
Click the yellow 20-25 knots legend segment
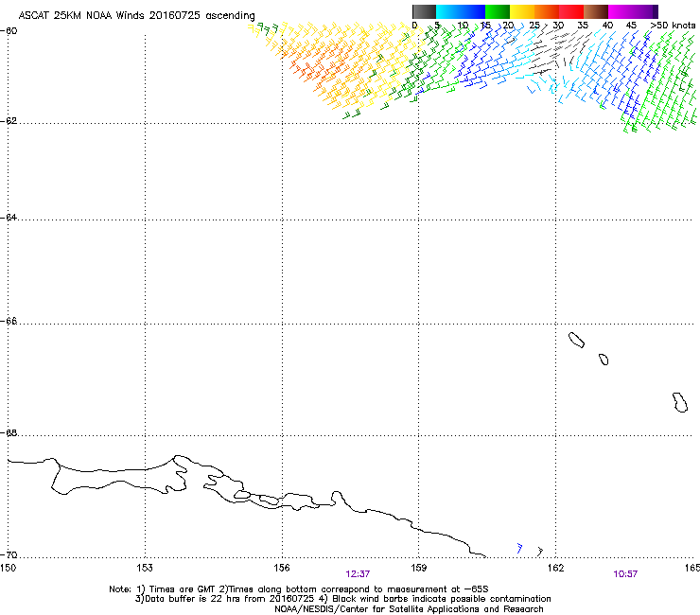pos(522,11)
